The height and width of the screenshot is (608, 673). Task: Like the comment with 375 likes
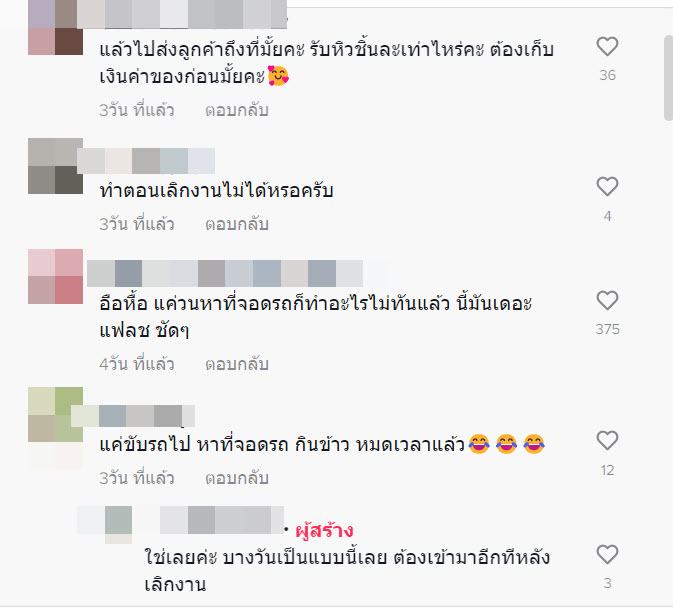pos(607,300)
